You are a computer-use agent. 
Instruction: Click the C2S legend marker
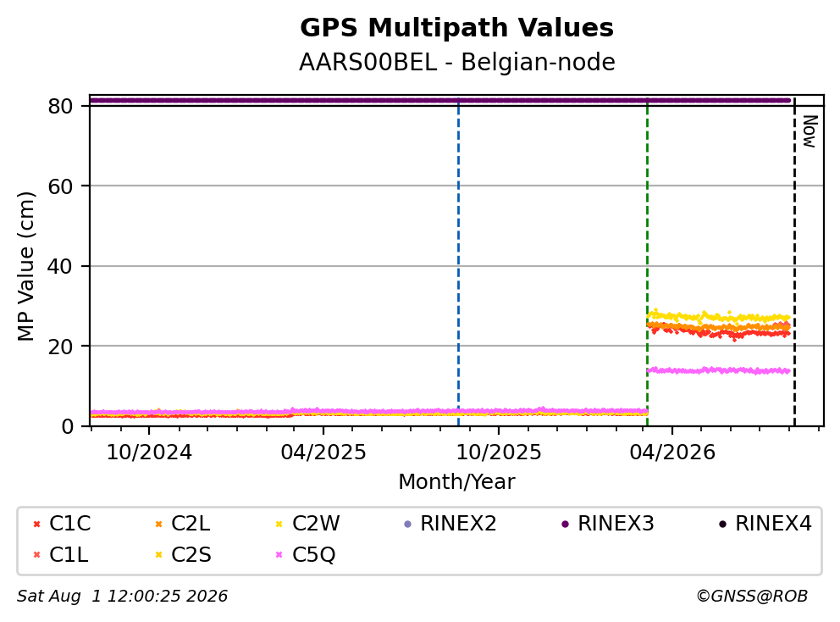[158, 555]
